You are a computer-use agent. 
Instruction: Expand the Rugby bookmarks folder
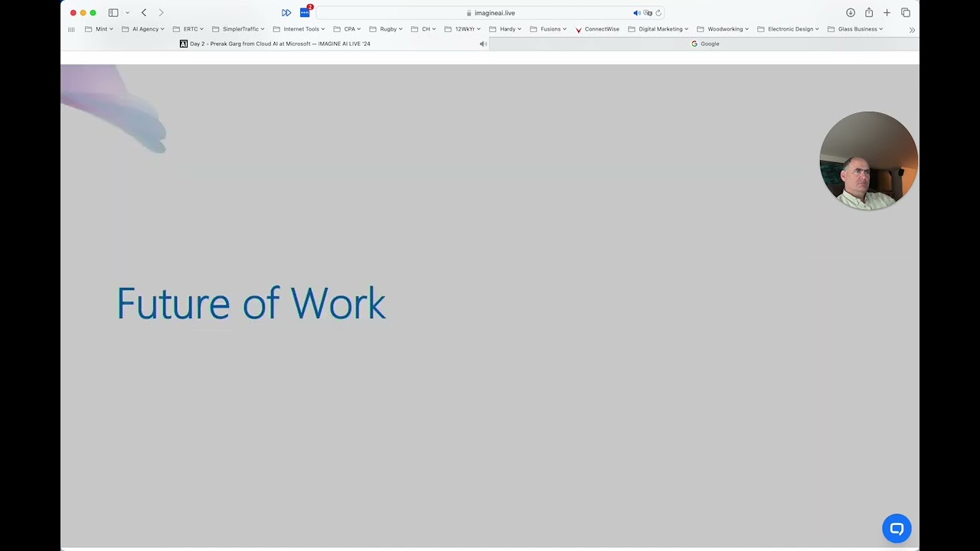pyautogui.click(x=386, y=29)
